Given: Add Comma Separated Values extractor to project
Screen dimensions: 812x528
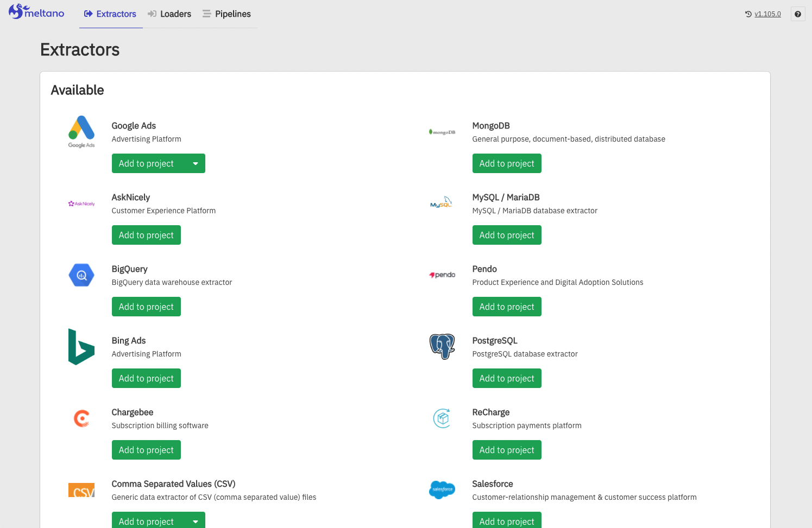Looking at the screenshot, I should click(146, 521).
